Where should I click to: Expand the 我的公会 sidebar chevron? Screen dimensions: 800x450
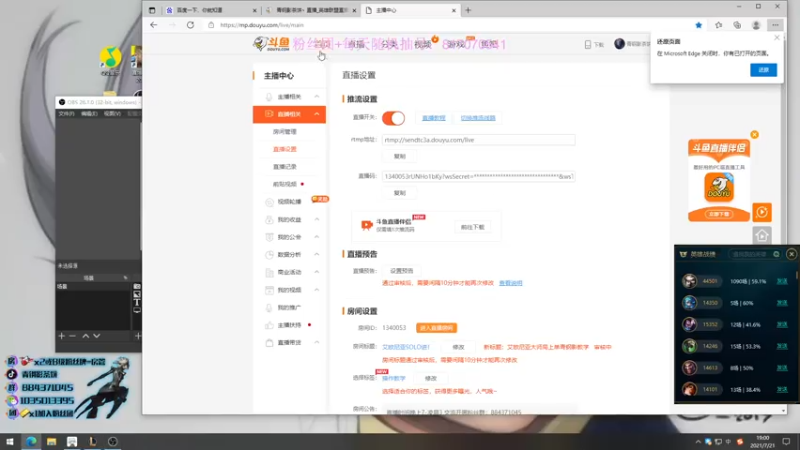(x=317, y=237)
